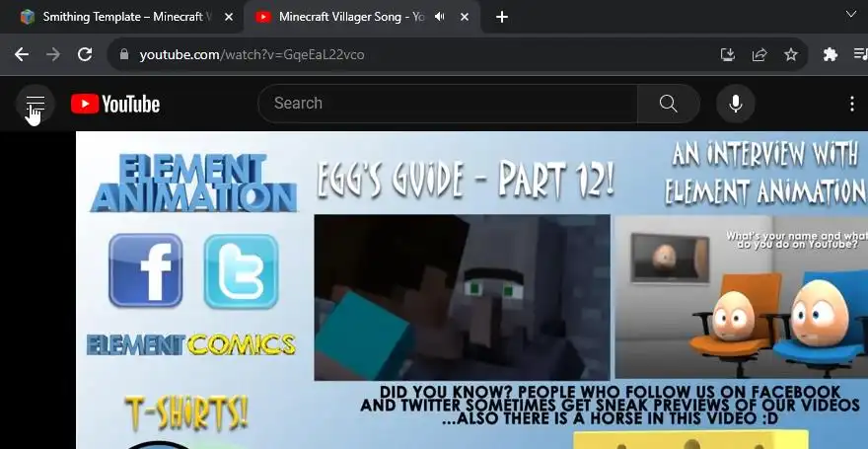Click An Interview With Element Animation title
The height and width of the screenshot is (449, 868).
765,173
